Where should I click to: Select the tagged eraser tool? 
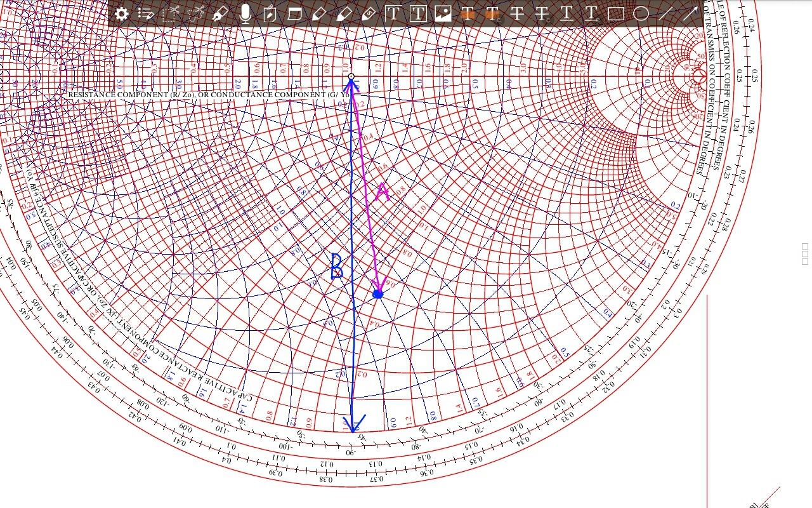click(369, 13)
